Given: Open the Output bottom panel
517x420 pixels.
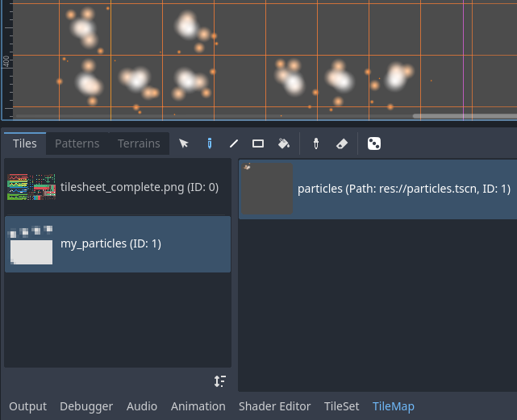Looking at the screenshot, I should [28, 406].
